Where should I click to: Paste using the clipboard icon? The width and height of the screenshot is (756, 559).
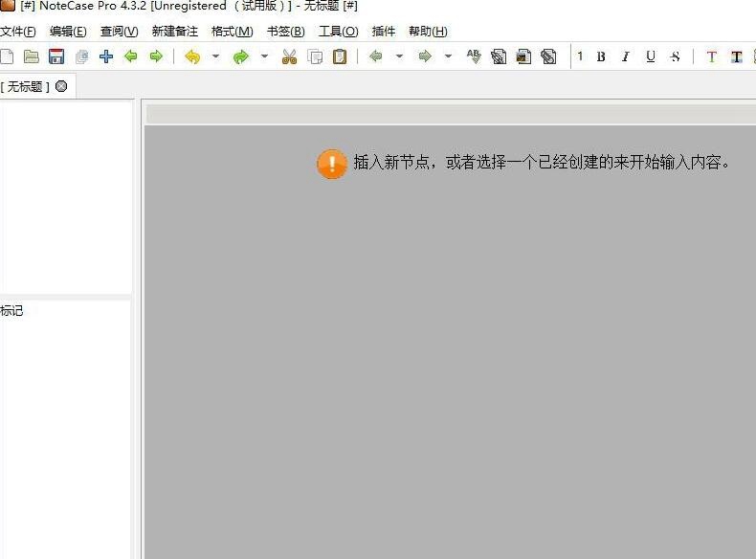coord(340,56)
